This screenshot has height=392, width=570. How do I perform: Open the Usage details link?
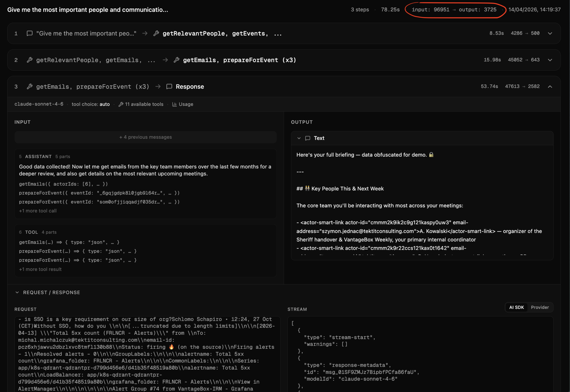coord(186,104)
